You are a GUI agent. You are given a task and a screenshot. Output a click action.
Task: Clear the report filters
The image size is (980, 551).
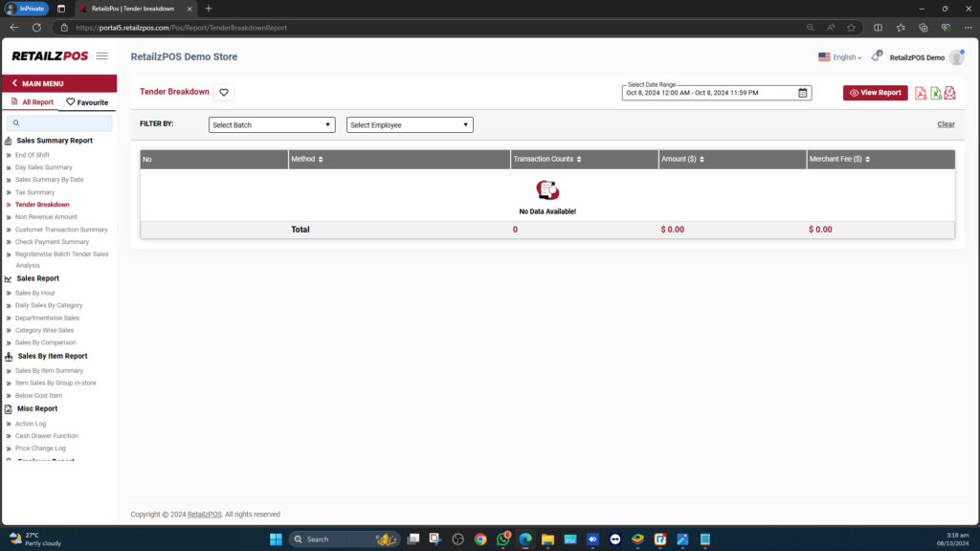point(946,123)
